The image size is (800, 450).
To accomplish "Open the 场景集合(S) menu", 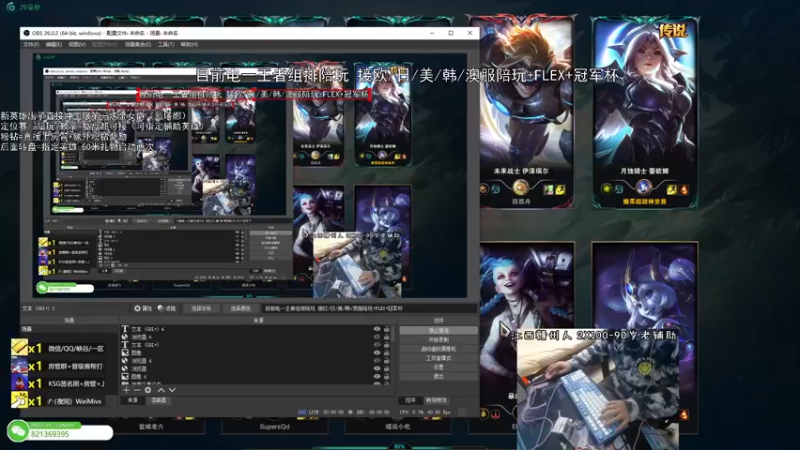I will 138,45.
